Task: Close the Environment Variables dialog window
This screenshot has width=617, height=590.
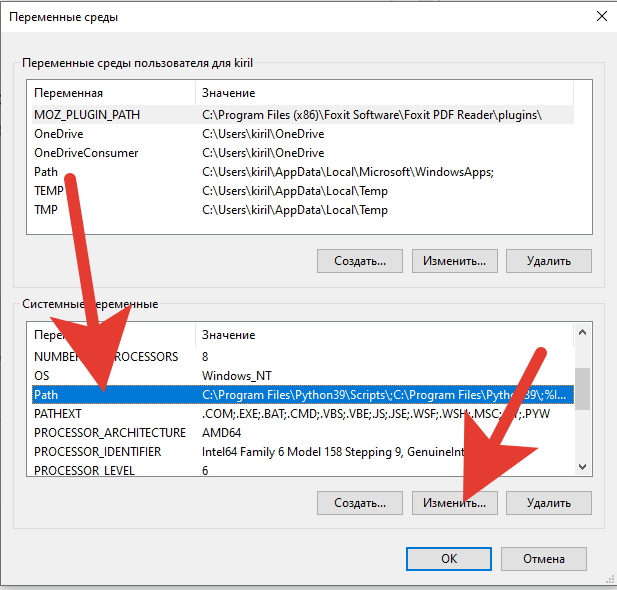Action: (x=601, y=16)
